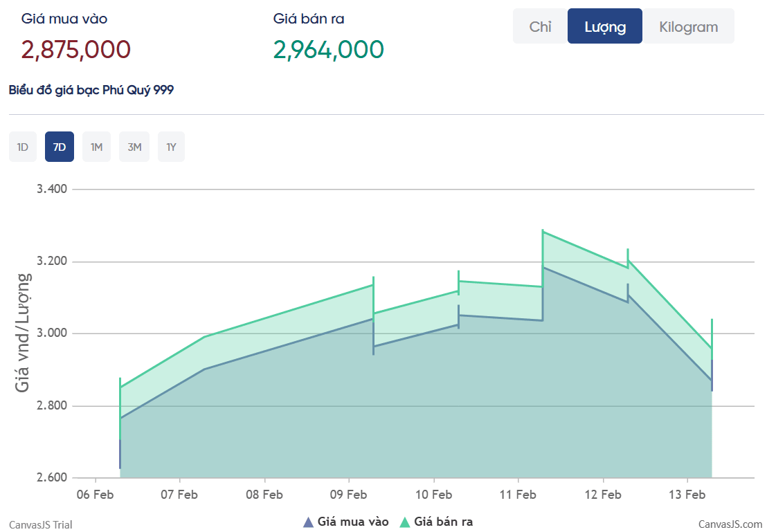Viewport: 767px width, 532px height.
Task: Click the Giá bán ra legend label
Action: pyautogui.click(x=444, y=522)
